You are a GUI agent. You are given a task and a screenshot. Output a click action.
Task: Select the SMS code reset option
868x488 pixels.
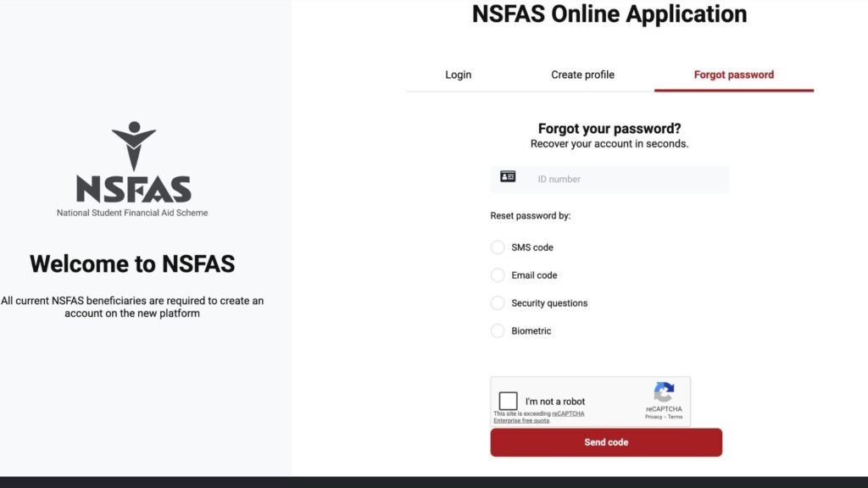pyautogui.click(x=498, y=247)
